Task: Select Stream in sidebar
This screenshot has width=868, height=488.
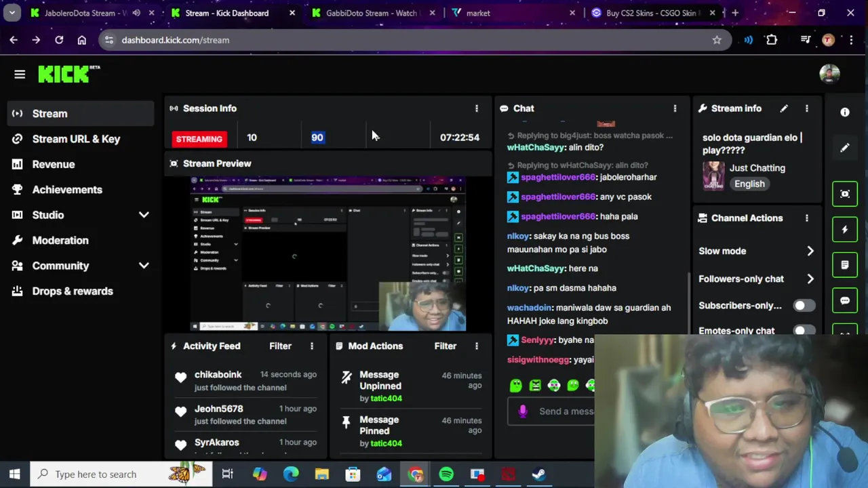Action: click(81, 114)
